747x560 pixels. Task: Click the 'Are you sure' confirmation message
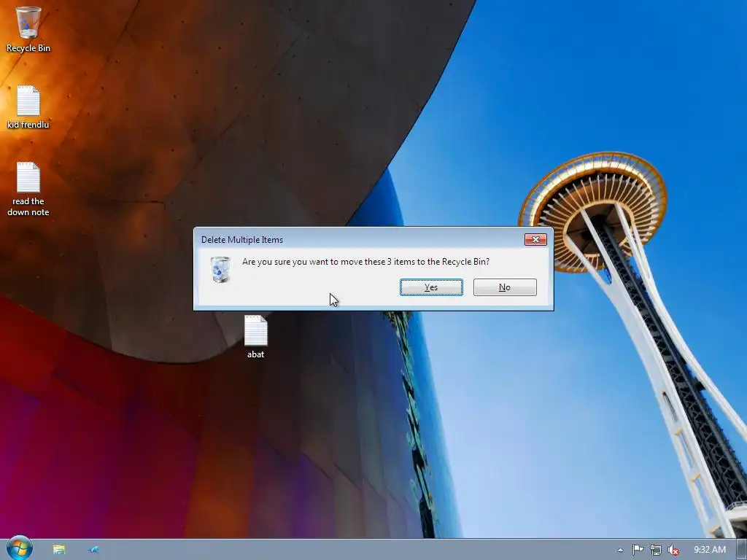pyautogui.click(x=365, y=262)
